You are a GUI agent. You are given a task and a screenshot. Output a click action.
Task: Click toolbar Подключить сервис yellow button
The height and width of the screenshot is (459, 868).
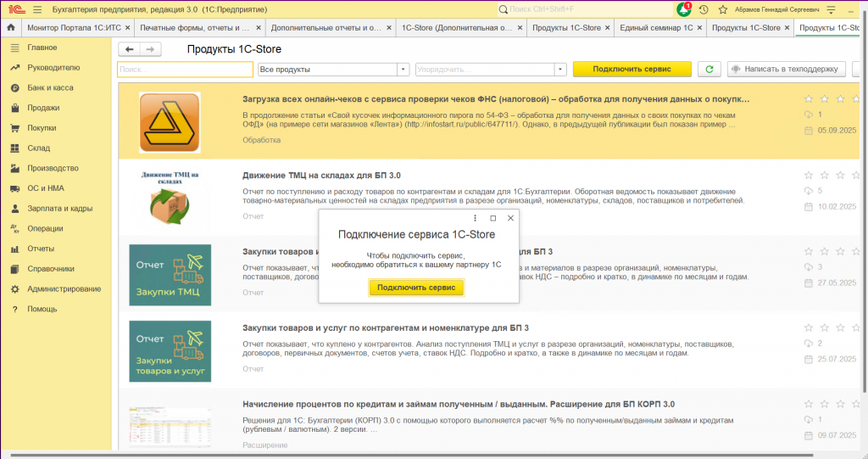click(632, 70)
